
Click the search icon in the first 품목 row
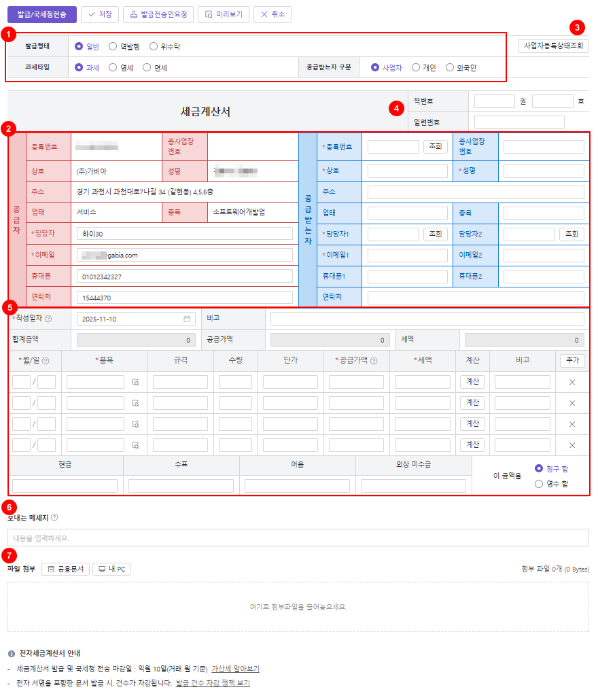click(136, 383)
